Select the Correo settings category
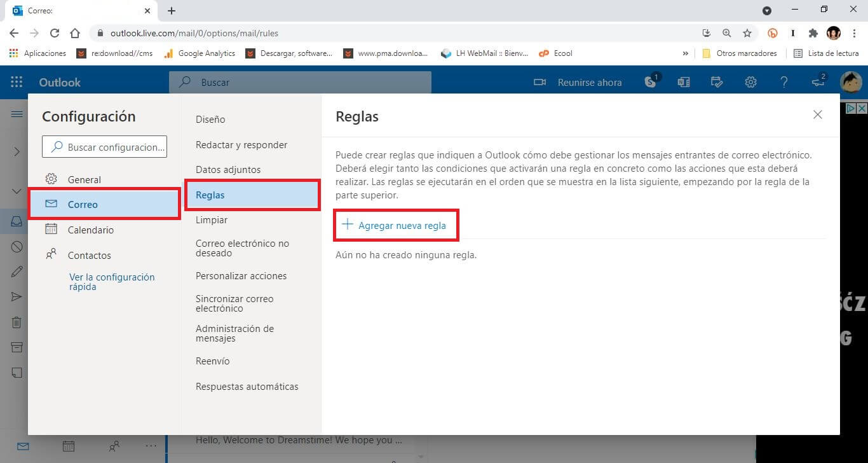The width and height of the screenshot is (868, 463). tap(104, 204)
